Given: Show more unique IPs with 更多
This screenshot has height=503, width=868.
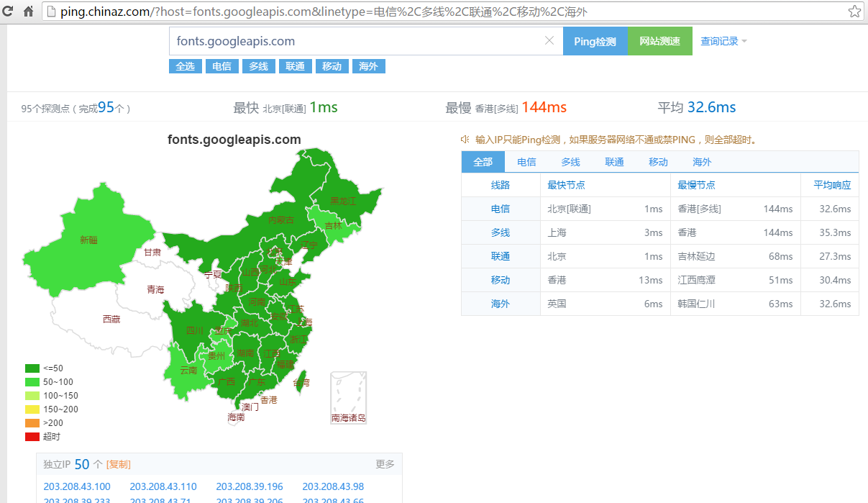Looking at the screenshot, I should point(385,464).
